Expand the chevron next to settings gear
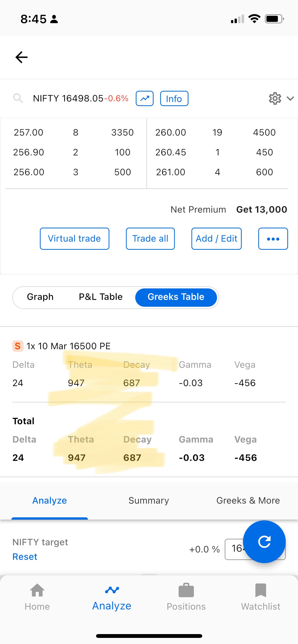This screenshot has height=644, width=298. tap(291, 98)
